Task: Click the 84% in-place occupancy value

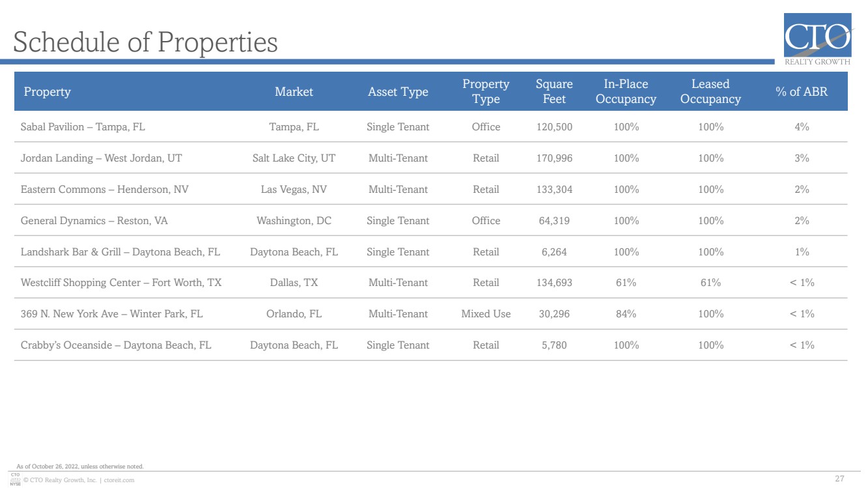Action: [x=626, y=314]
